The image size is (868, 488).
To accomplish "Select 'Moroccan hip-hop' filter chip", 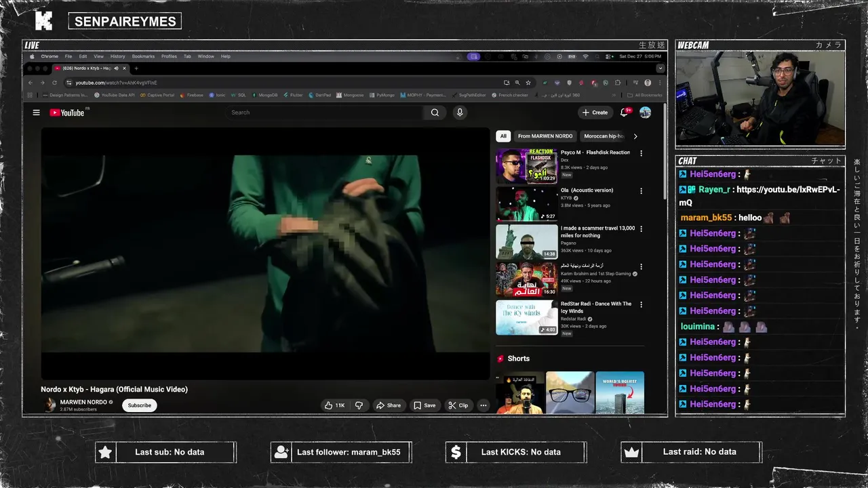I will 604,136.
